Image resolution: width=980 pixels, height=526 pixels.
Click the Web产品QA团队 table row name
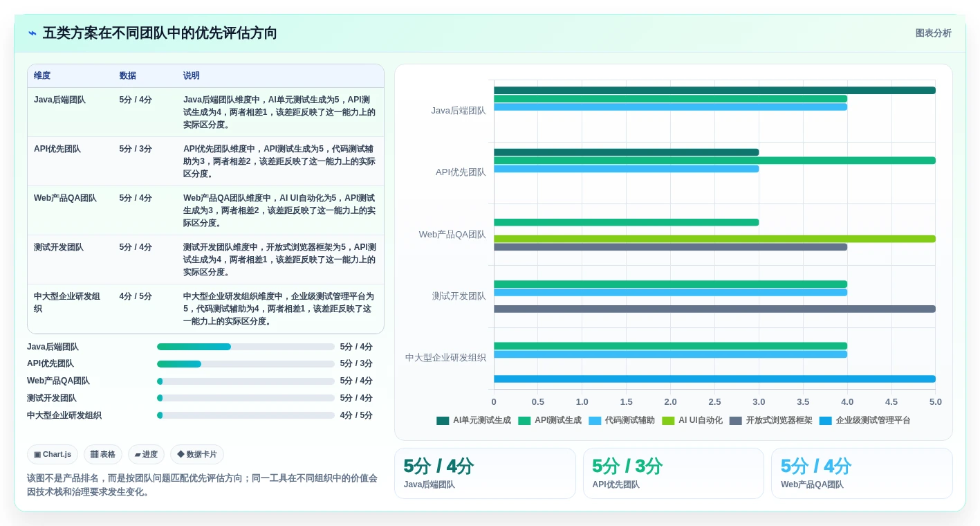pos(65,198)
